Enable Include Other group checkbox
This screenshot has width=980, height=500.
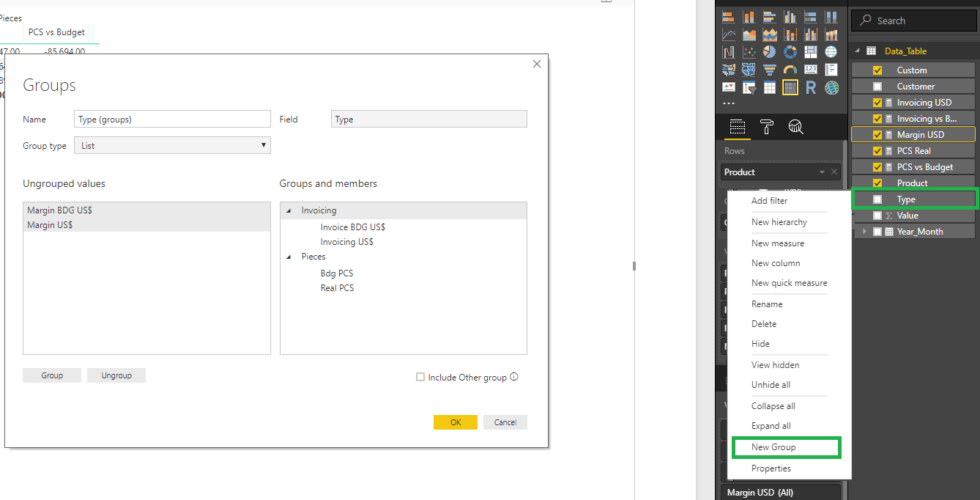point(420,378)
